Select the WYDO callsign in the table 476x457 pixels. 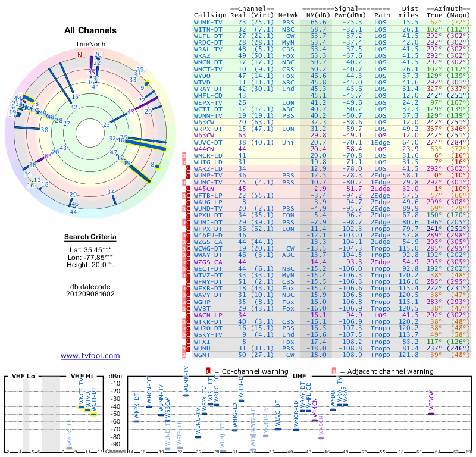[202, 76]
